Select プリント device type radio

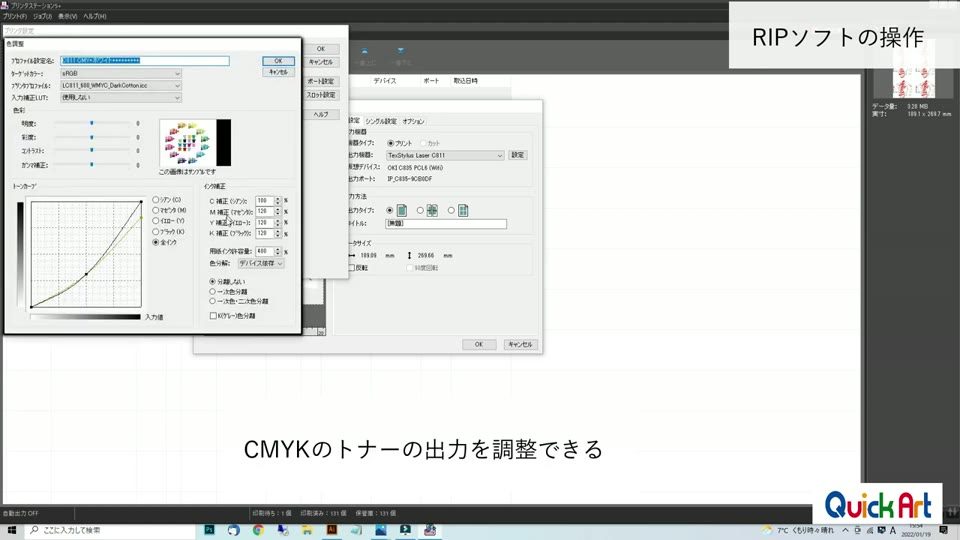click(390, 143)
